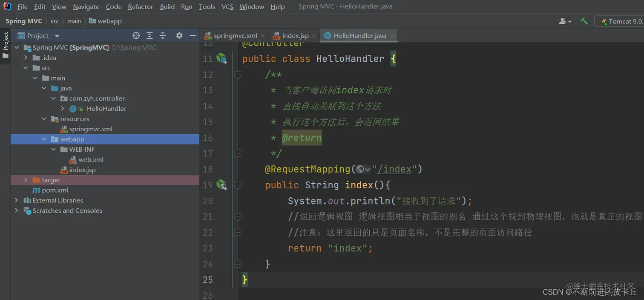Collapse the com.zyh.controller package

pos(53,99)
